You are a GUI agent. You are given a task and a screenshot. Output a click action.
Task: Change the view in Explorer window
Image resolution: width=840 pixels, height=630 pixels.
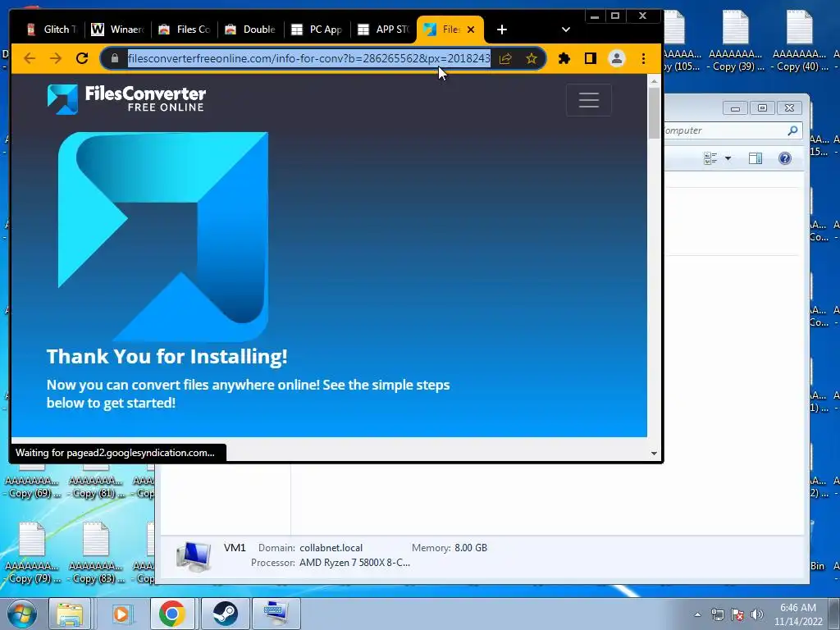pos(710,158)
